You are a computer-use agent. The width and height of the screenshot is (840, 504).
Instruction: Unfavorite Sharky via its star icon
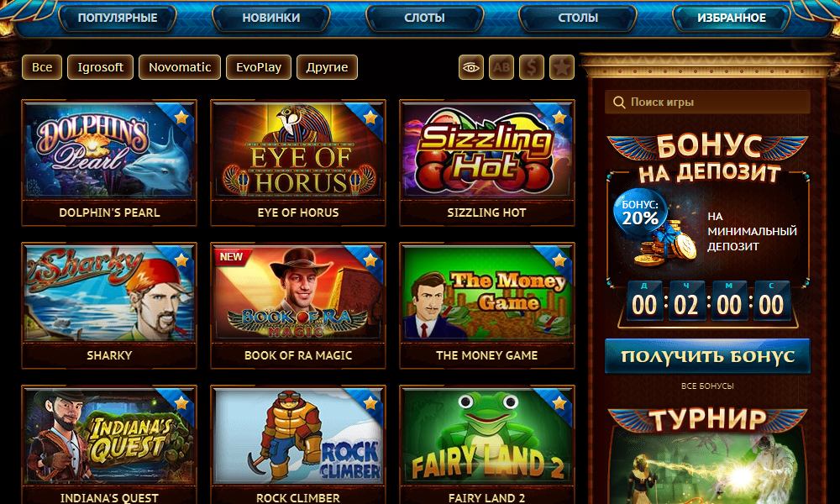(181, 260)
